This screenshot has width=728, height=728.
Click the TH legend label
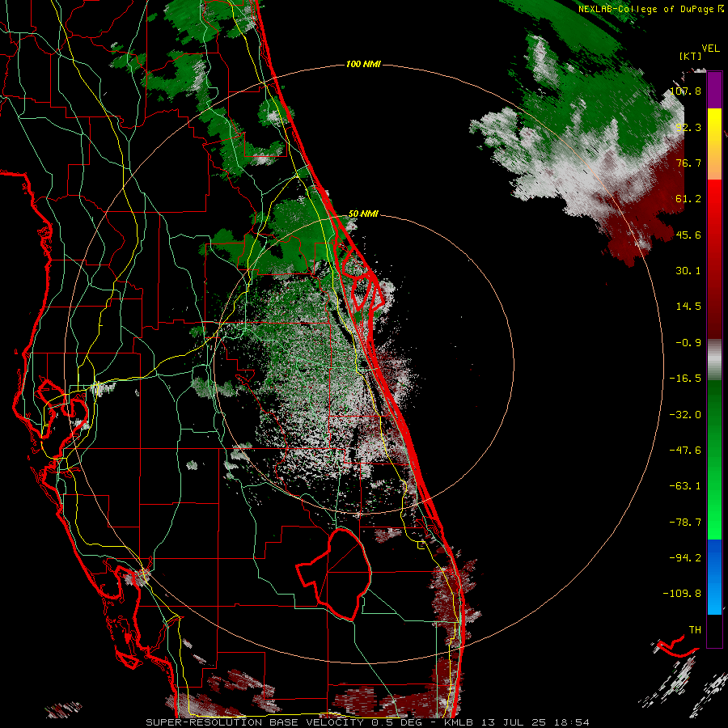tap(695, 630)
